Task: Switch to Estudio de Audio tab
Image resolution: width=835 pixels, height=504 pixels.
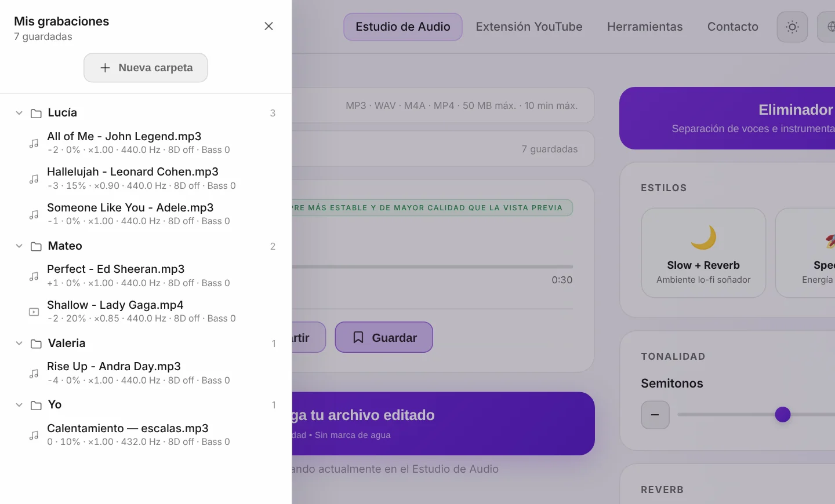Action: point(403,27)
